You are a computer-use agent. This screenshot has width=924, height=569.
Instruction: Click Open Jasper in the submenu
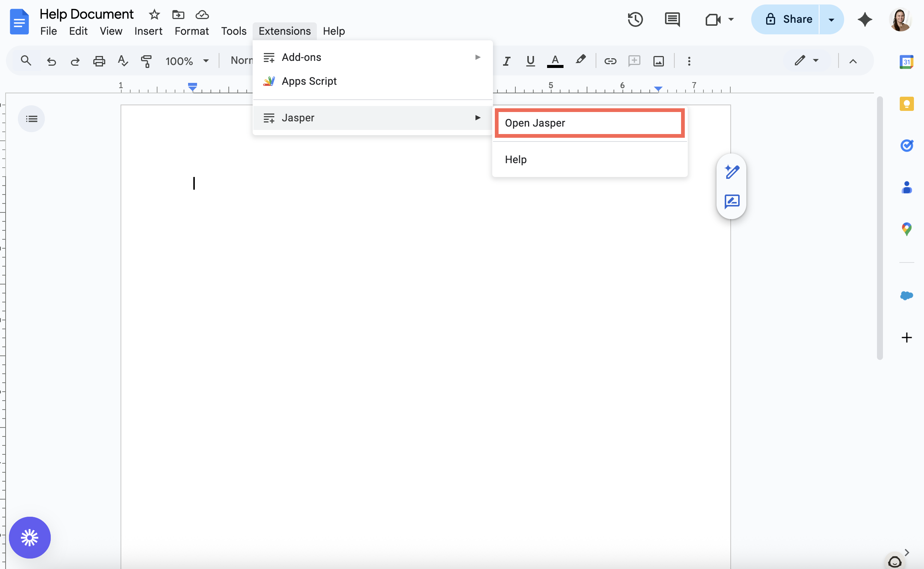point(589,123)
